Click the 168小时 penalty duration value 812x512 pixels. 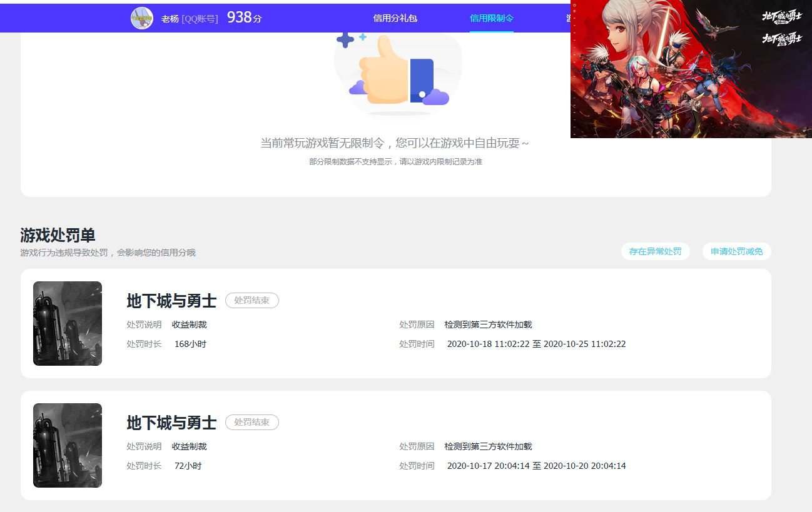click(x=190, y=344)
